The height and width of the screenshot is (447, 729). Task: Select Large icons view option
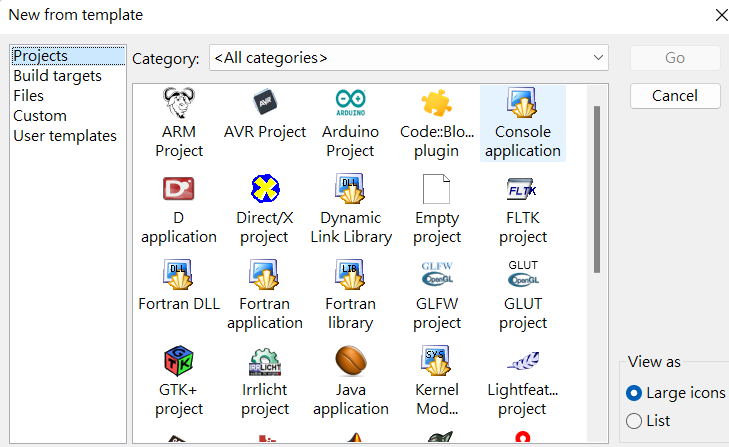point(676,393)
